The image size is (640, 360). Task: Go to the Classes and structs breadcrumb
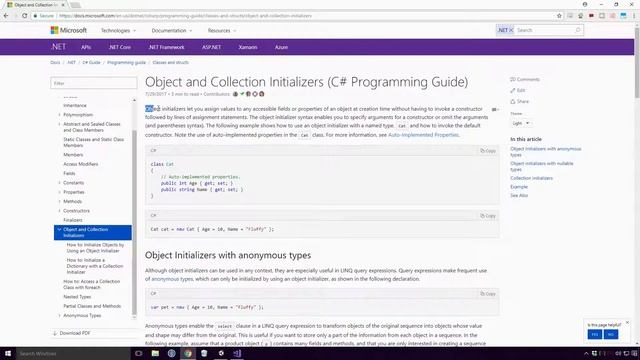click(171, 62)
